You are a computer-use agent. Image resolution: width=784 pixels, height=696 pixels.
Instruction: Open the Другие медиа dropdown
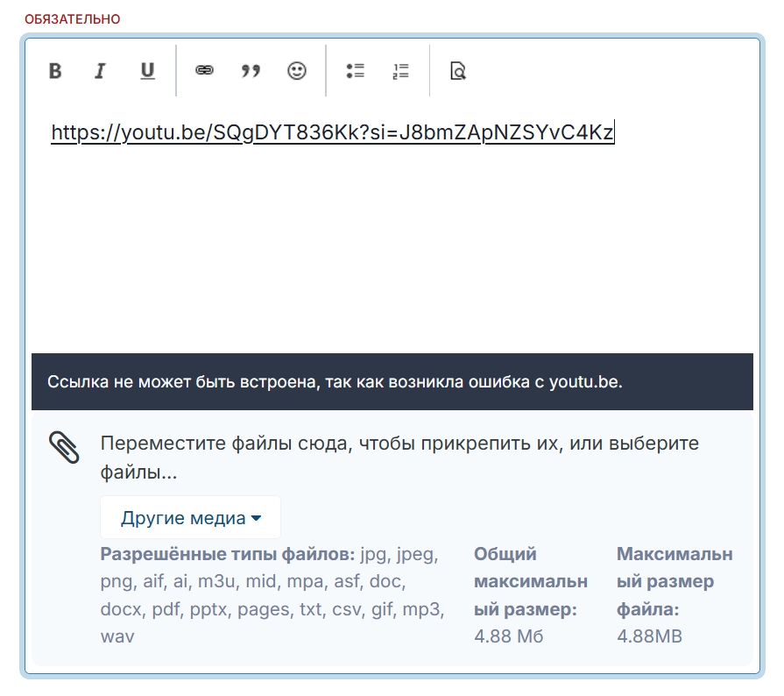click(x=190, y=517)
